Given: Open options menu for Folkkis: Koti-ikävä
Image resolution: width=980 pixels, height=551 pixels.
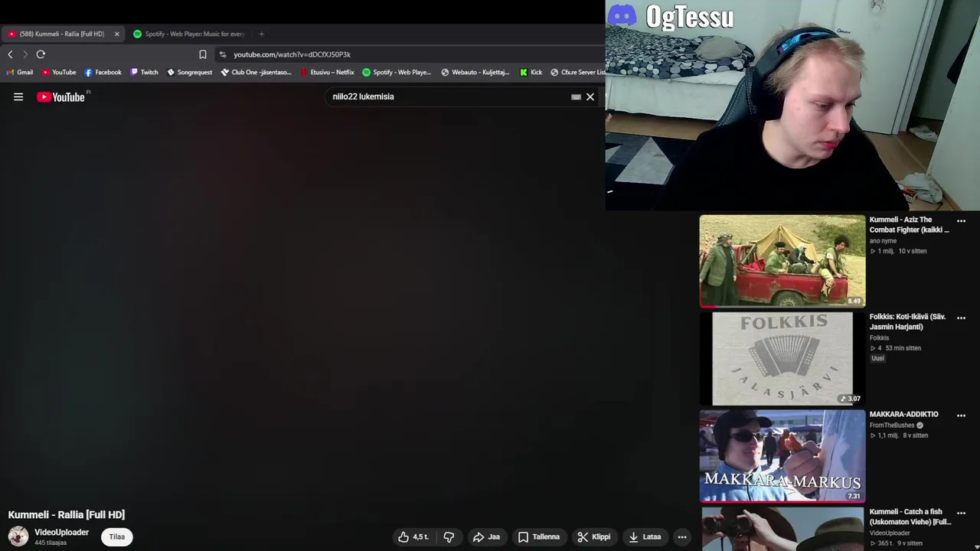Looking at the screenshot, I should point(961,318).
